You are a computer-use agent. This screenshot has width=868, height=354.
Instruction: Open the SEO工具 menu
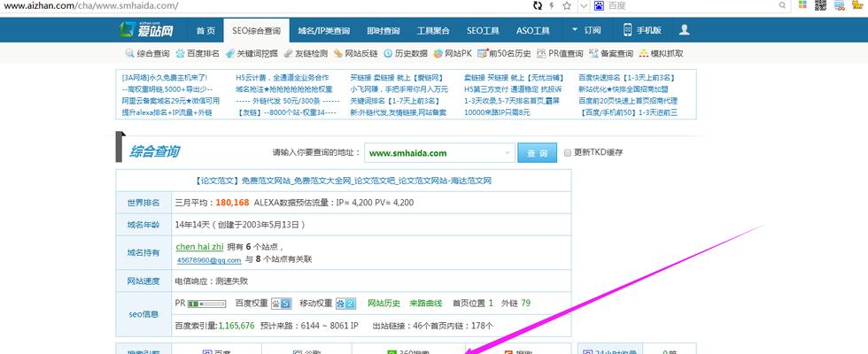coord(483,30)
